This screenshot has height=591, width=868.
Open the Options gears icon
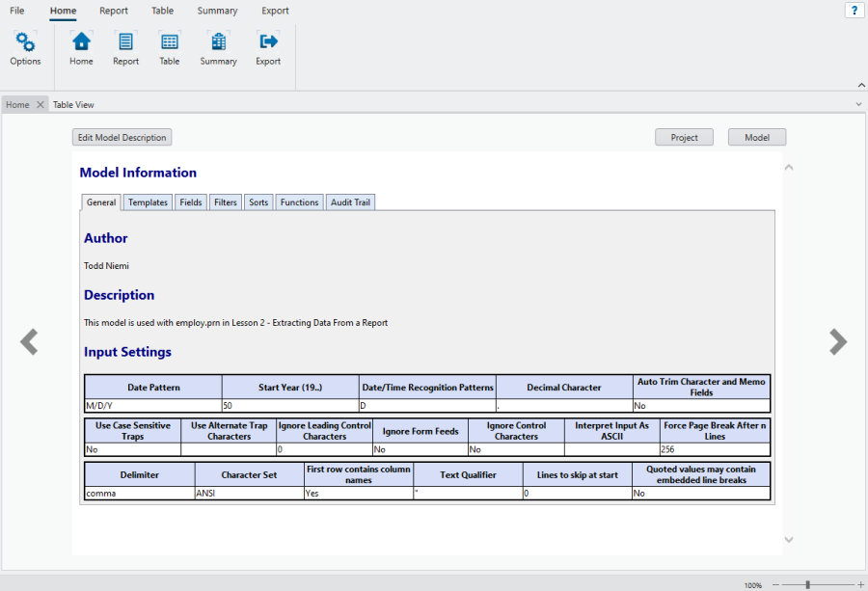pyautogui.click(x=25, y=42)
